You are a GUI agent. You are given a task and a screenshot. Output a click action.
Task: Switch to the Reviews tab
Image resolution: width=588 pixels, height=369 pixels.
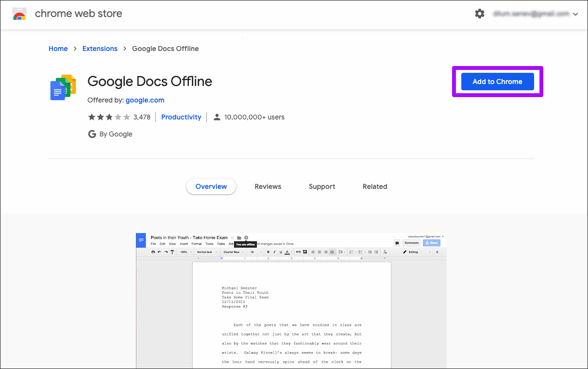[x=268, y=186]
